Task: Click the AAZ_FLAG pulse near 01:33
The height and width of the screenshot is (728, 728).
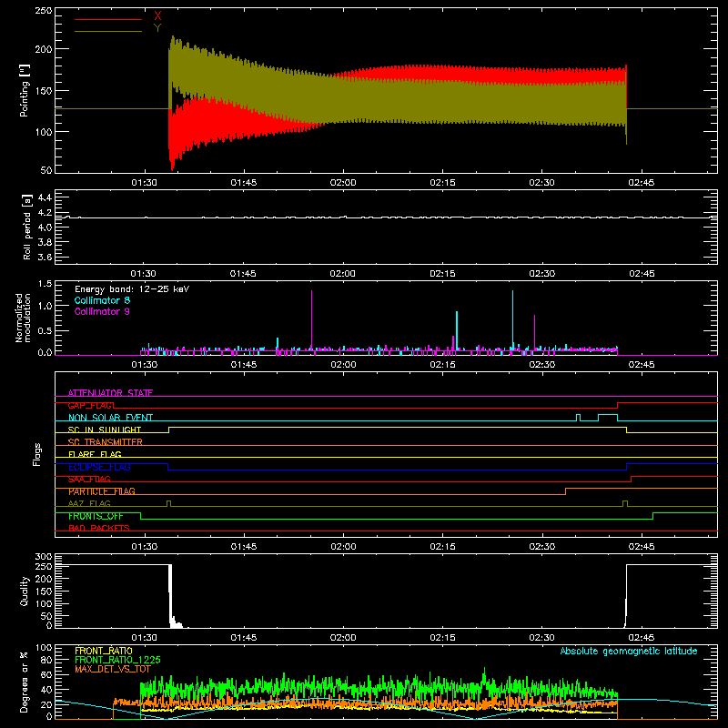Action: [168, 504]
